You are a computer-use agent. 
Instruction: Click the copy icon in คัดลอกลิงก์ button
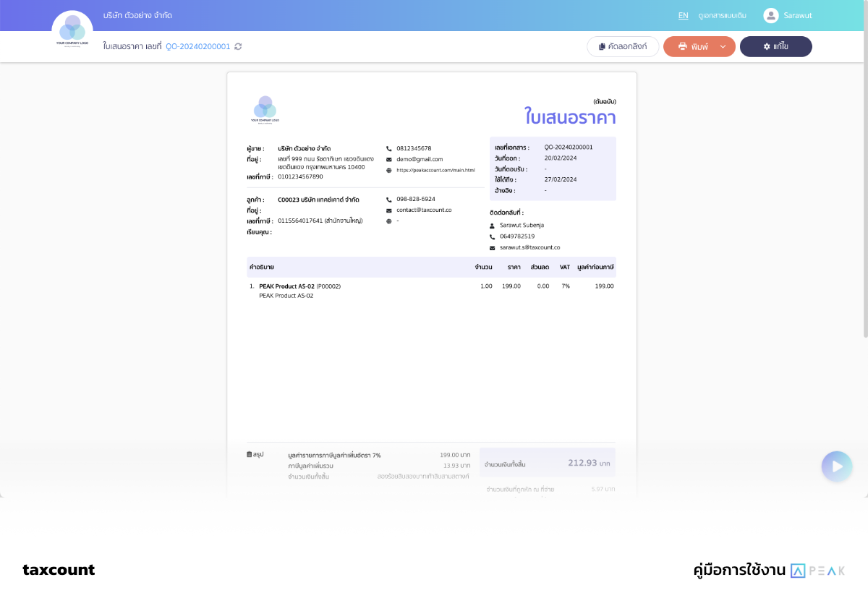click(x=602, y=46)
